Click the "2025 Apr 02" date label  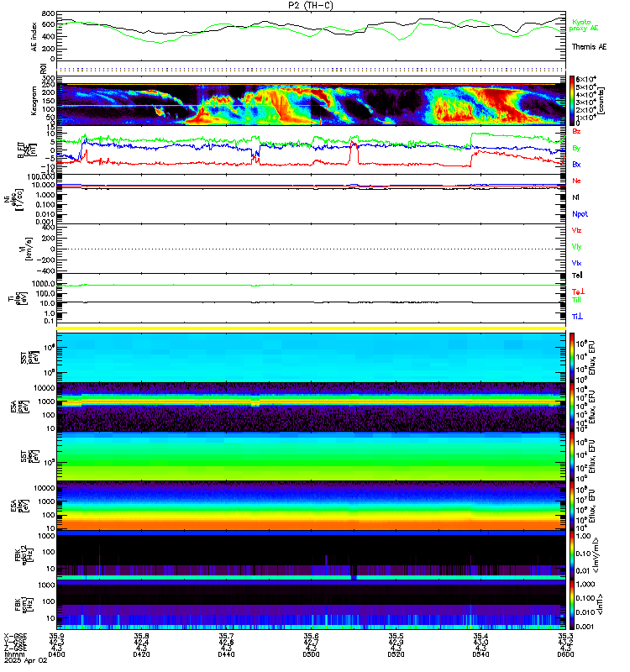tap(26, 660)
